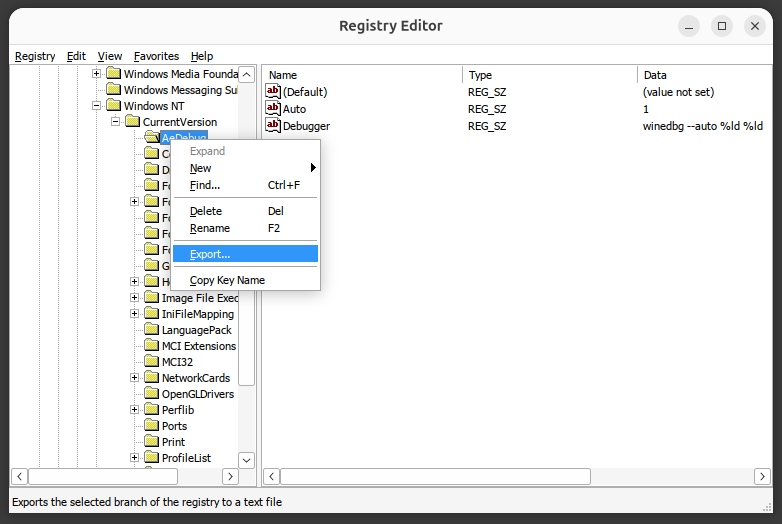Choose Find... from the context menu
The height and width of the screenshot is (524, 782).
(245, 185)
